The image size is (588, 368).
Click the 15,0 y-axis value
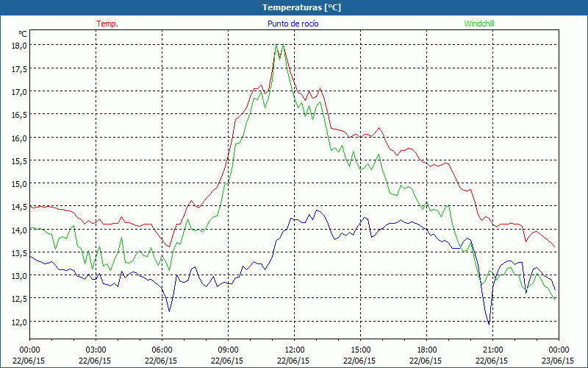[x=20, y=183]
